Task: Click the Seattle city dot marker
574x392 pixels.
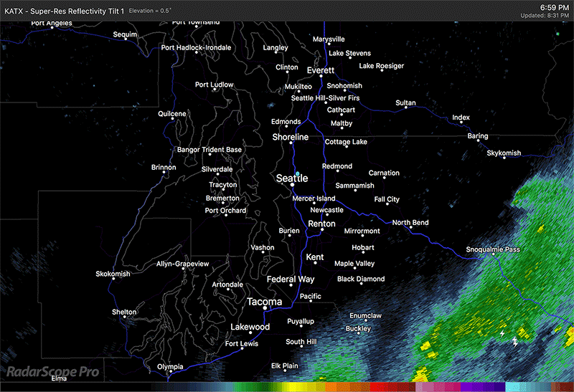Action: coord(292,186)
